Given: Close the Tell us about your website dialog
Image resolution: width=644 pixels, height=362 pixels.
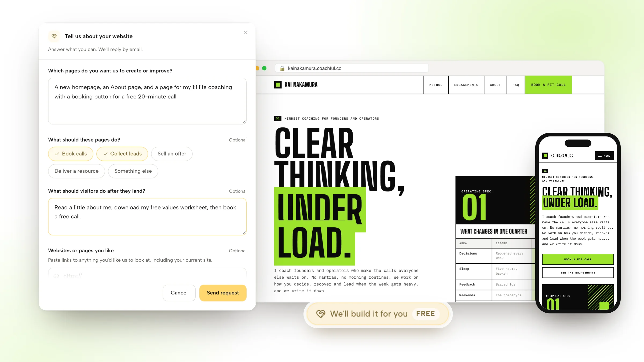Looking at the screenshot, I should pos(246,32).
